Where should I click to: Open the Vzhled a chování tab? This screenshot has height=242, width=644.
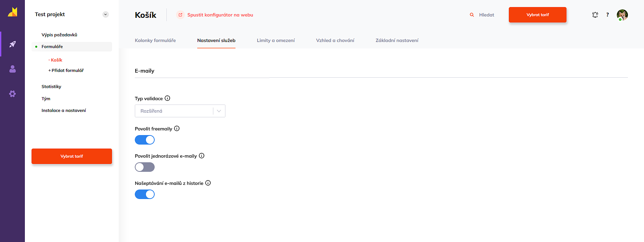335,40
